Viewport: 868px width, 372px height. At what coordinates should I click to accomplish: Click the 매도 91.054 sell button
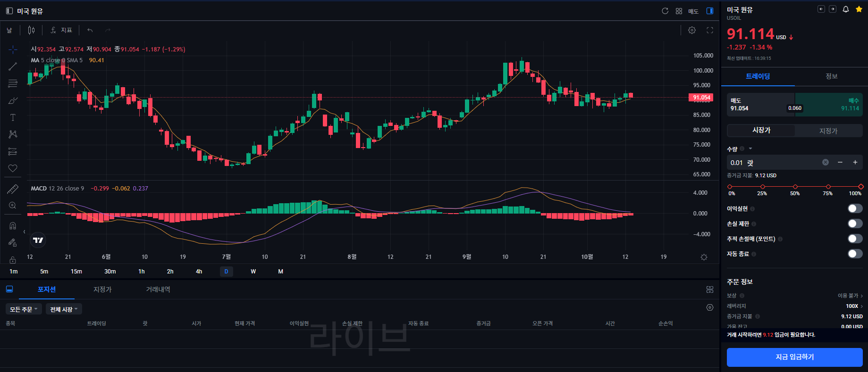(761, 105)
